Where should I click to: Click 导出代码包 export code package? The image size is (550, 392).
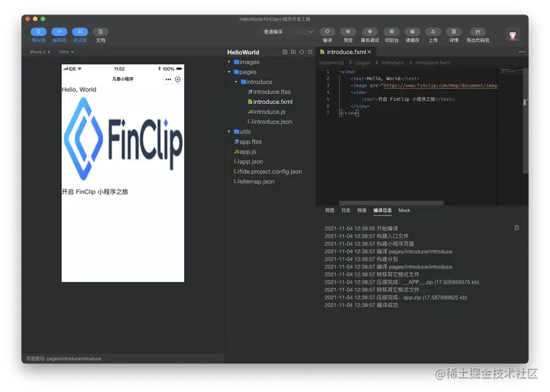coord(477,34)
